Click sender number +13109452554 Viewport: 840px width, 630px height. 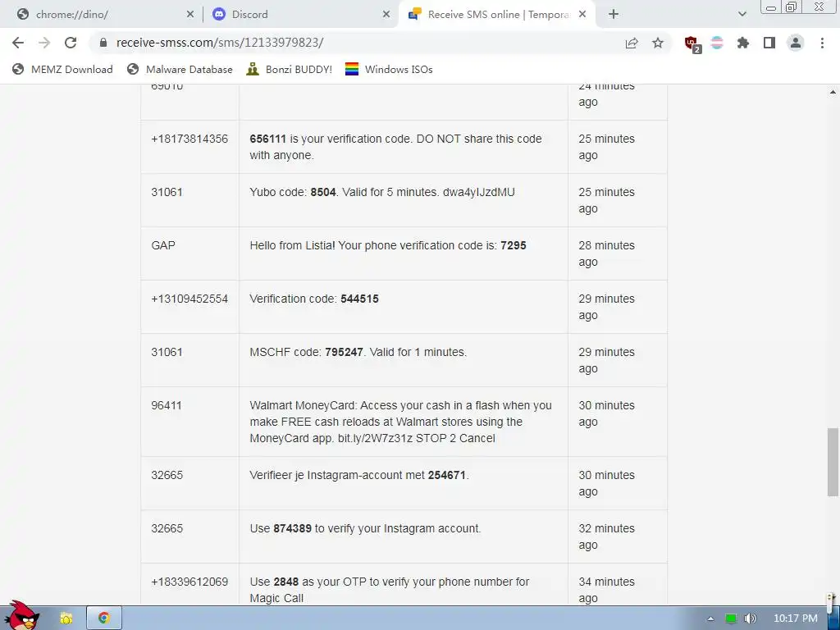point(189,299)
